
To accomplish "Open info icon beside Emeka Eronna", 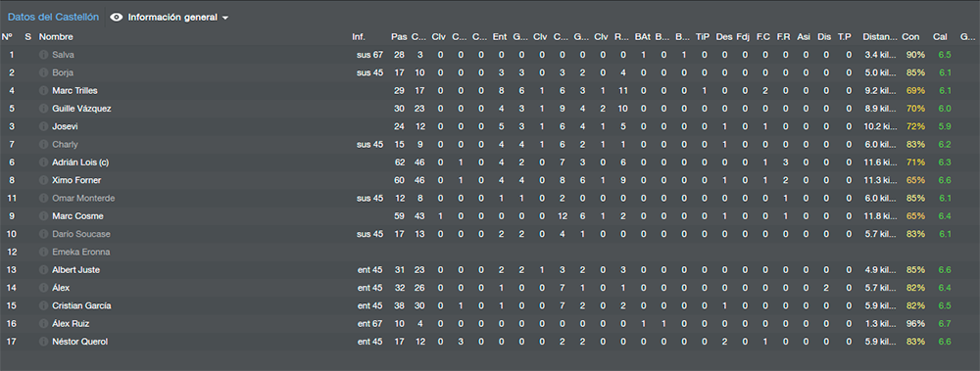I will pyautogui.click(x=43, y=253).
